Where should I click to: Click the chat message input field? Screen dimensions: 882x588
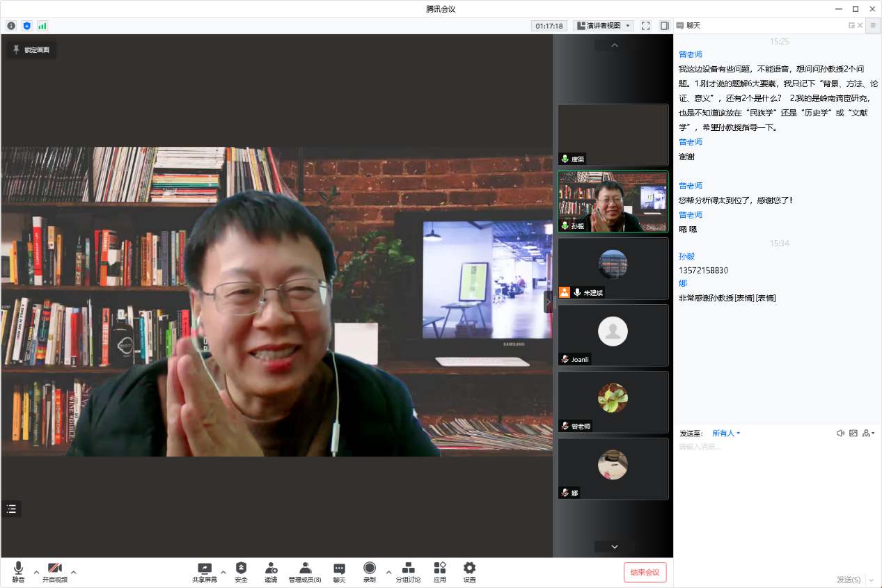(776, 487)
